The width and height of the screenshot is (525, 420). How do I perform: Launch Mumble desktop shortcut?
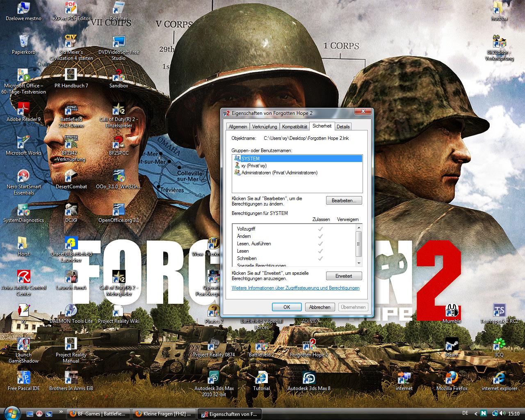(x=452, y=314)
